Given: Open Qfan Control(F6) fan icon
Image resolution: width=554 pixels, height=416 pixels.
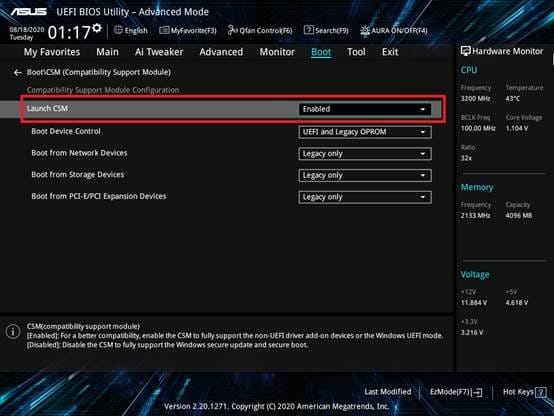Looking at the screenshot, I should coord(232,30).
